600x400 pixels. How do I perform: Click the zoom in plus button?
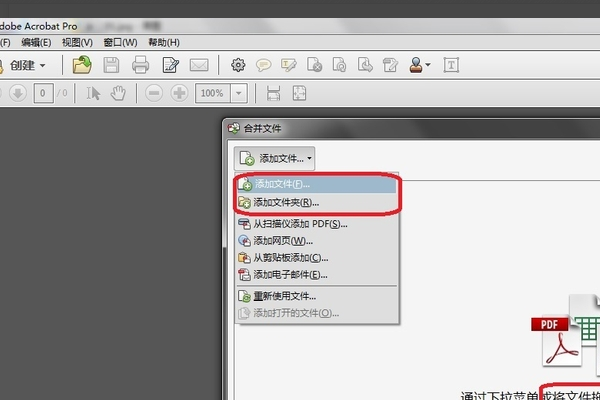(x=179, y=93)
